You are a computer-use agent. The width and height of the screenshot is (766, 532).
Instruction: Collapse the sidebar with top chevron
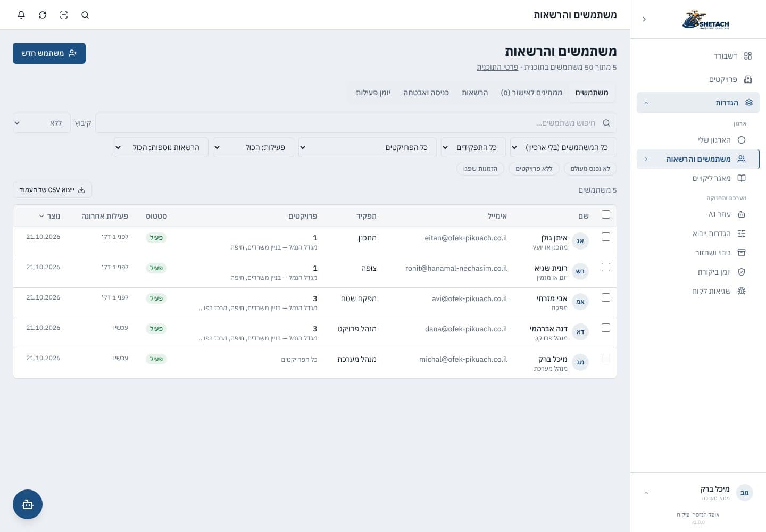tap(644, 19)
